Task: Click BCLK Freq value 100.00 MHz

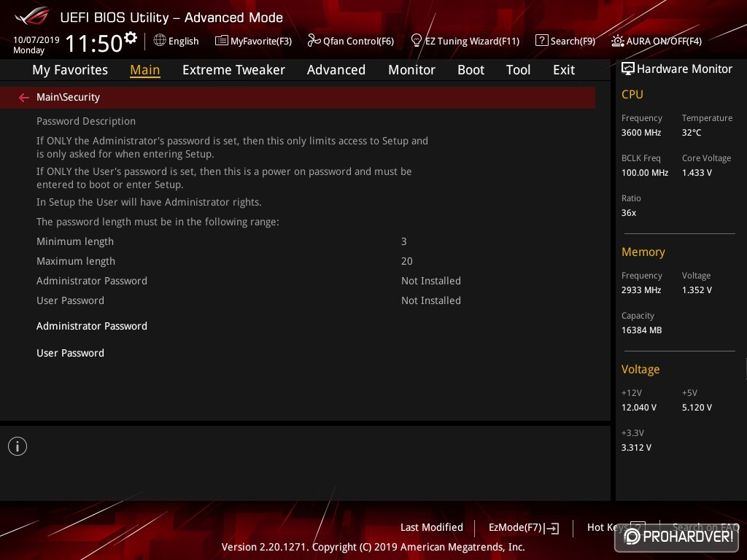Action: point(645,172)
